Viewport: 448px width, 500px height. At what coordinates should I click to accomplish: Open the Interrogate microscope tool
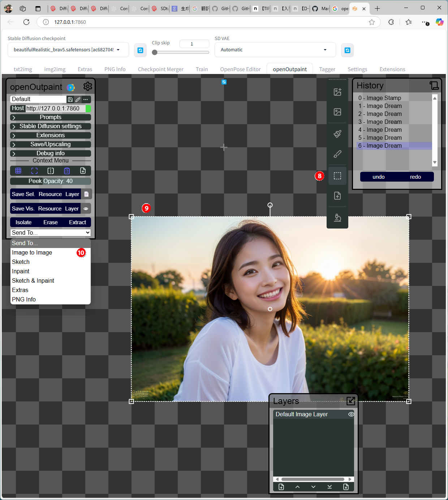pos(337,217)
